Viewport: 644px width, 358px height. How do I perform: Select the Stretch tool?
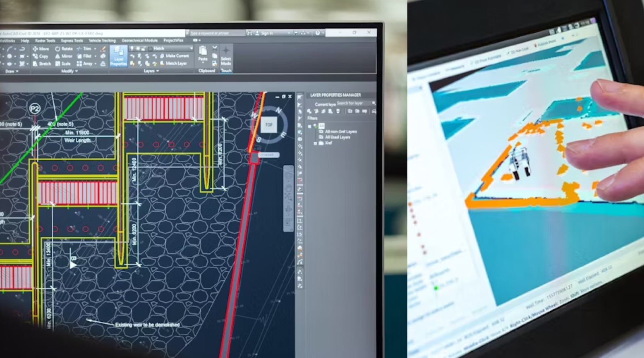pyautogui.click(x=42, y=64)
